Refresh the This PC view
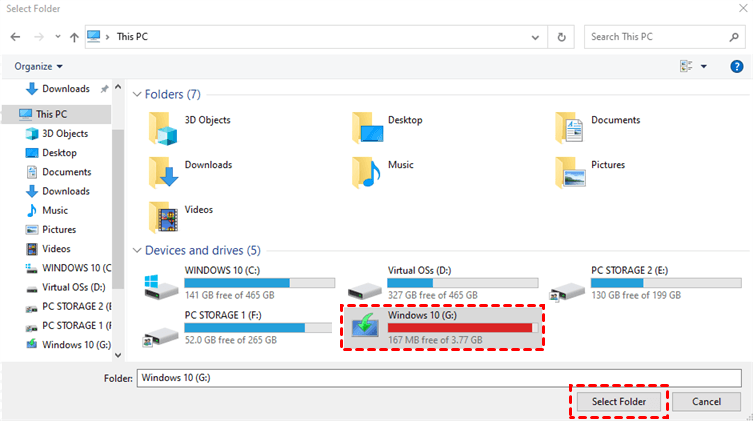This screenshot has width=753, height=421. [561, 37]
